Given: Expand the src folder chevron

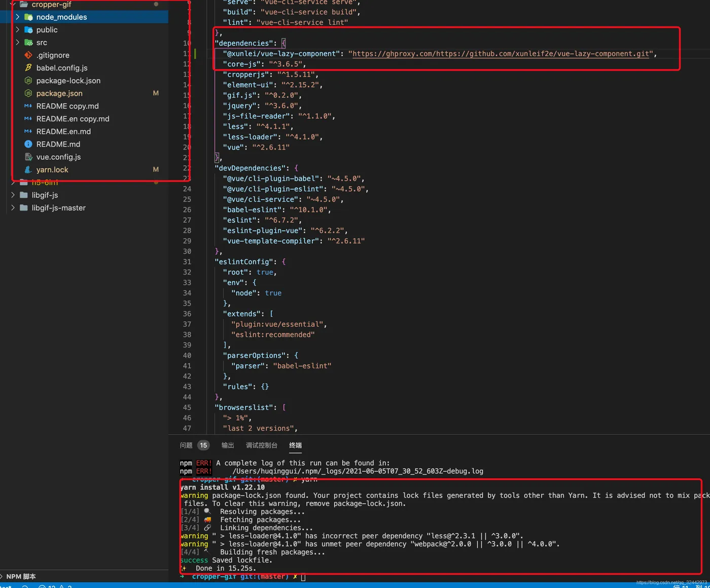Looking at the screenshot, I should click(x=18, y=43).
